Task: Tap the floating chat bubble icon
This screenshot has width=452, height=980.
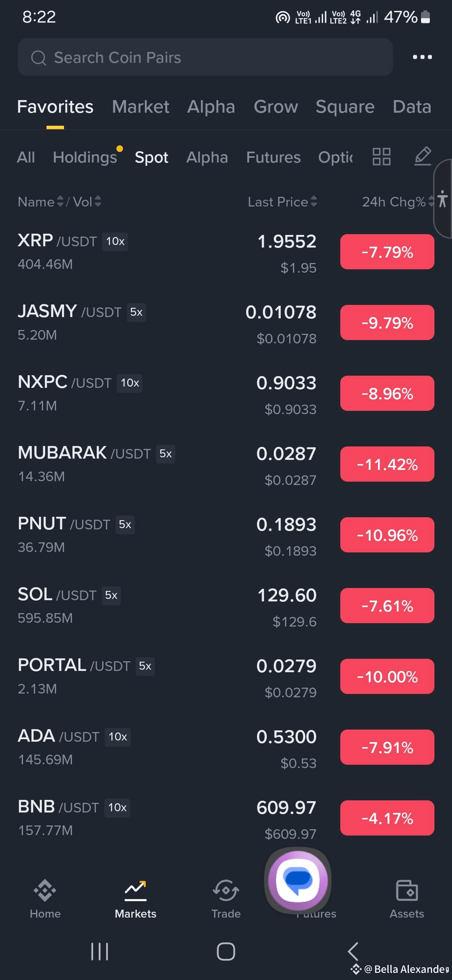Action: tap(298, 880)
